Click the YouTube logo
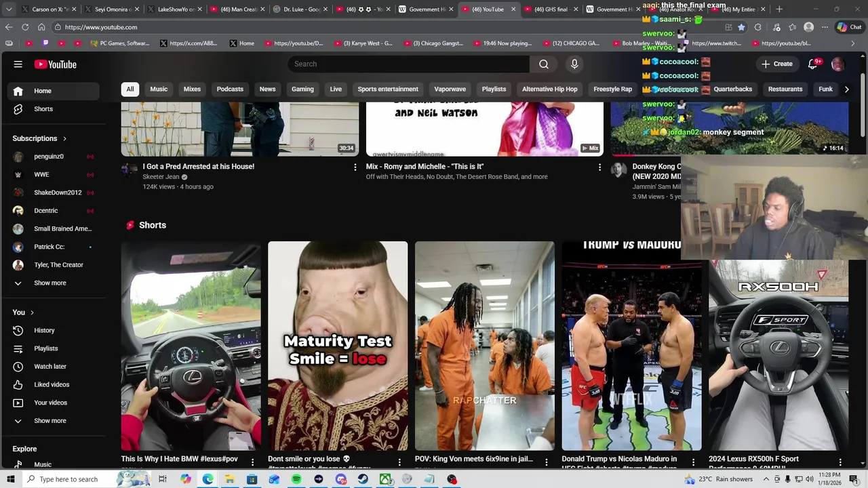Image resolution: width=868 pixels, height=488 pixels. point(56,64)
